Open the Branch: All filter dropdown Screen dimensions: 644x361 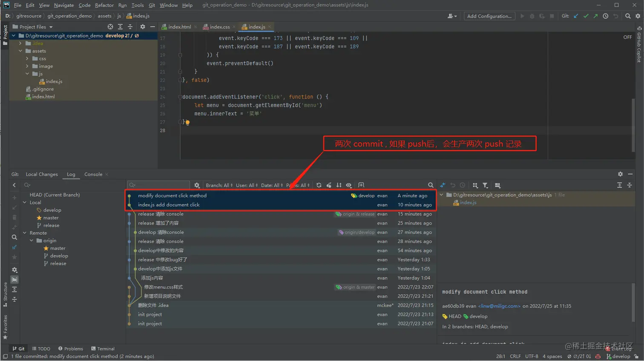(218, 185)
